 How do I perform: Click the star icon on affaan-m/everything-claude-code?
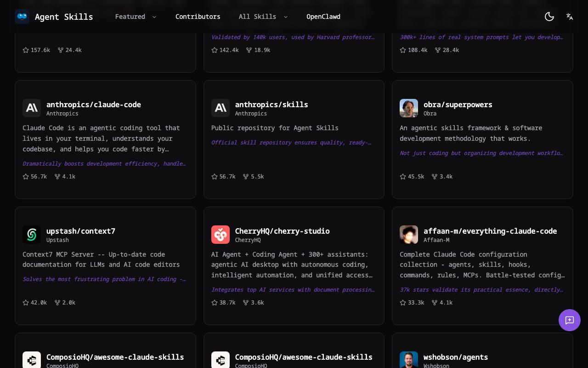point(403,303)
